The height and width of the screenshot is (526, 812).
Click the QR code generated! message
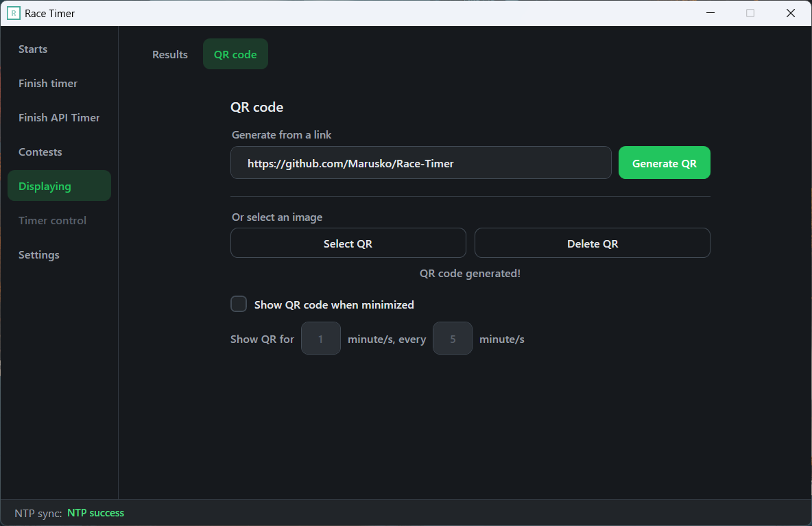470,274
